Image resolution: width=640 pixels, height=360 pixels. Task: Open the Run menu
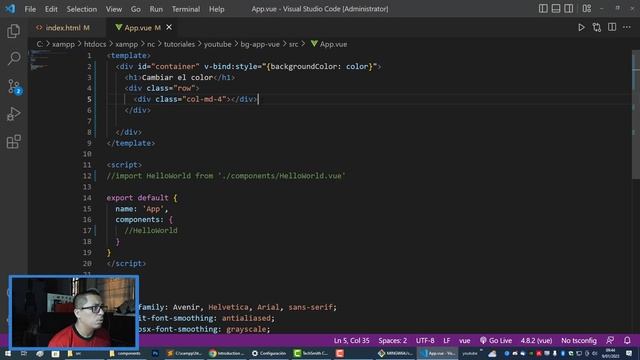156,9
